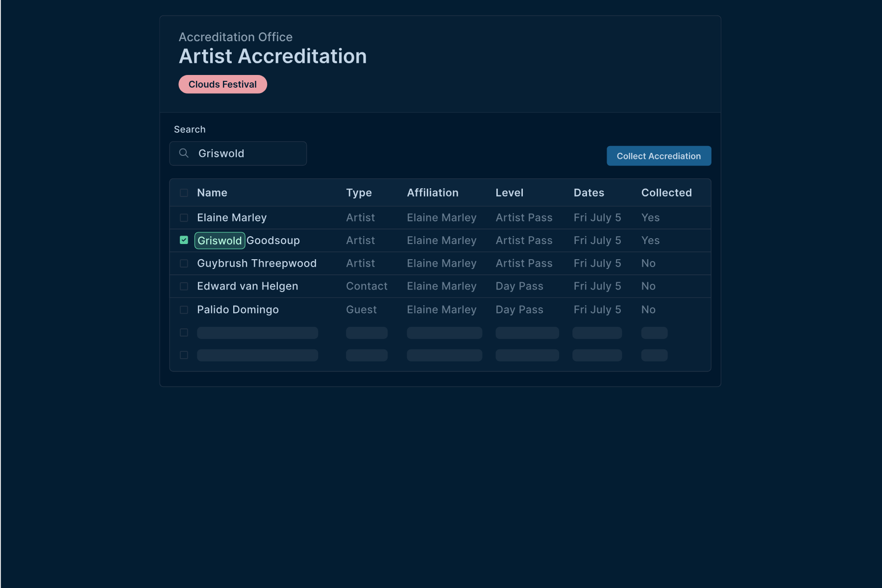Screen dimensions: 882x588
Task: Sort by the Name column header
Action: pos(212,193)
